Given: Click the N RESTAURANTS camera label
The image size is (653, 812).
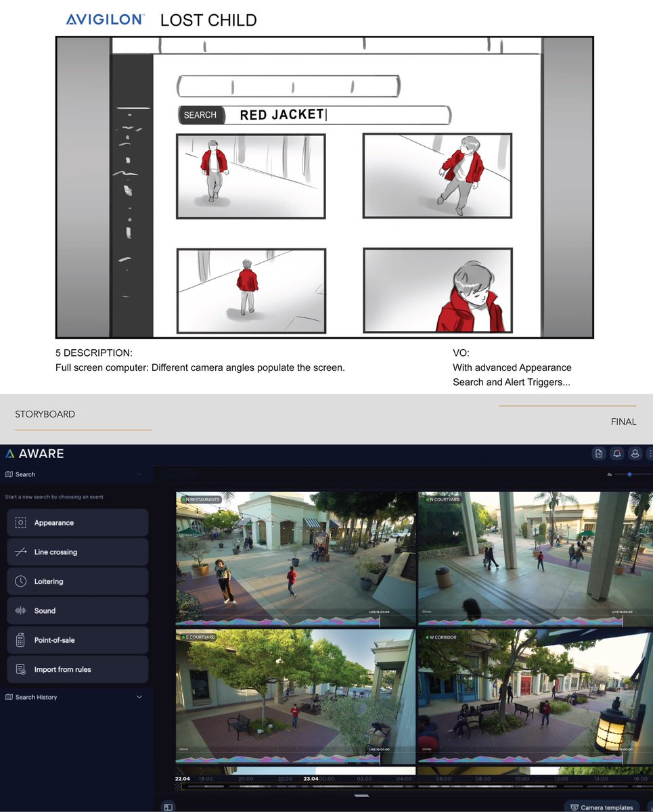Looking at the screenshot, I should click(200, 499).
